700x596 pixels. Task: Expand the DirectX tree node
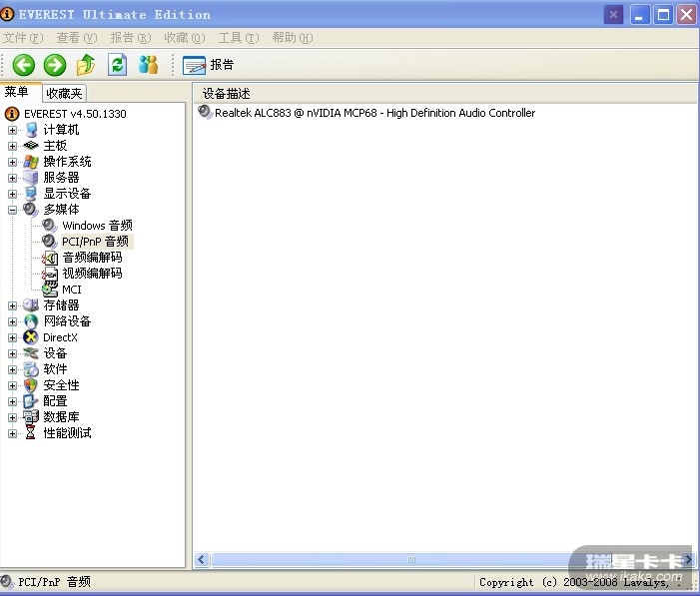(x=13, y=338)
